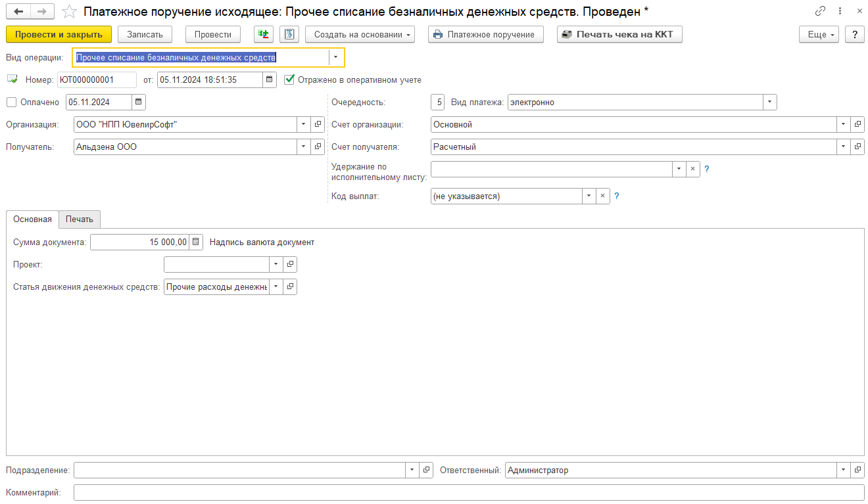Image resolution: width=868 pixels, height=504 pixels.
Task: Expand the Вид операции dropdown
Action: 335,57
